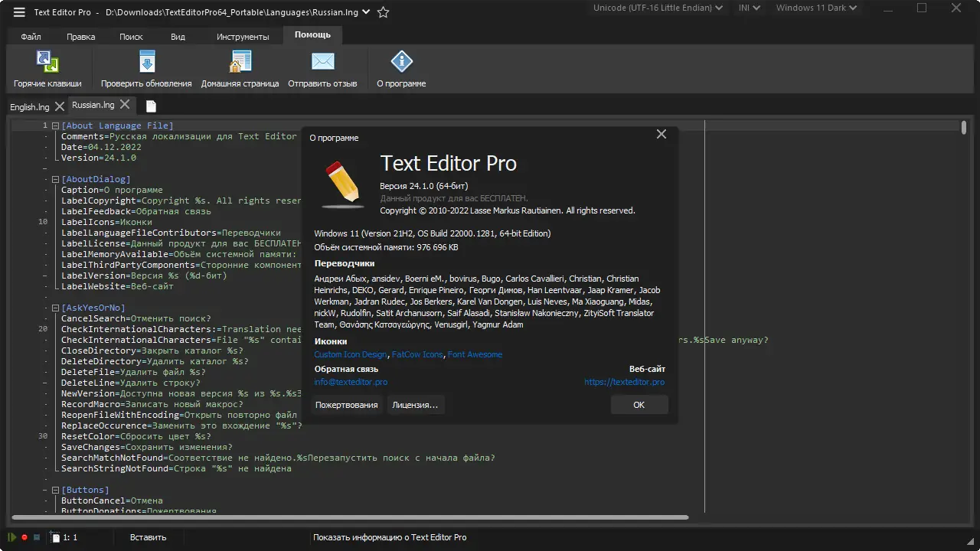This screenshot has width=980, height=551.
Task: Start macro recording with red button
Action: (24, 538)
